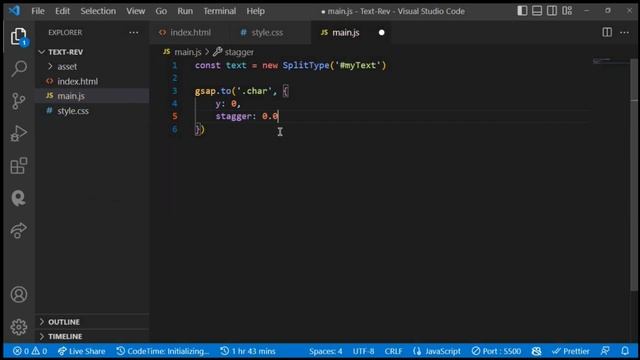Toggle secondary side bar layout icon

[551, 11]
